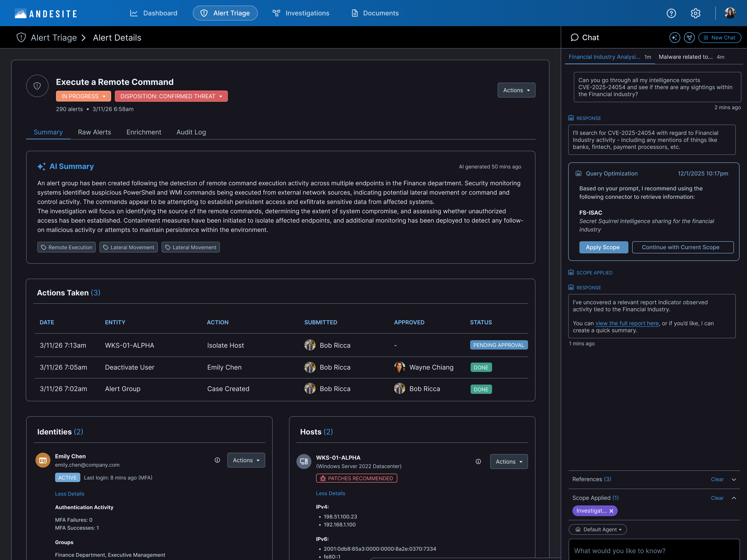Open the Investigations nav item
747x560 pixels.
tap(301, 13)
